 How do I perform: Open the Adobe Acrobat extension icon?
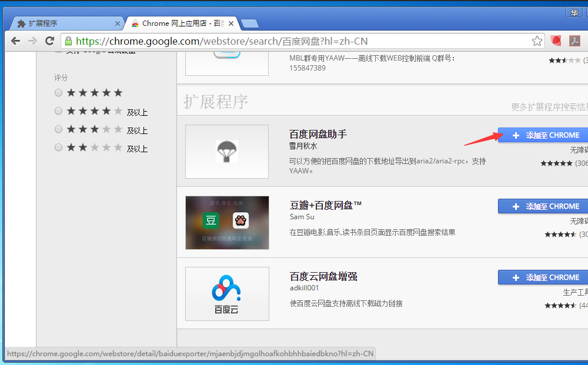click(575, 41)
